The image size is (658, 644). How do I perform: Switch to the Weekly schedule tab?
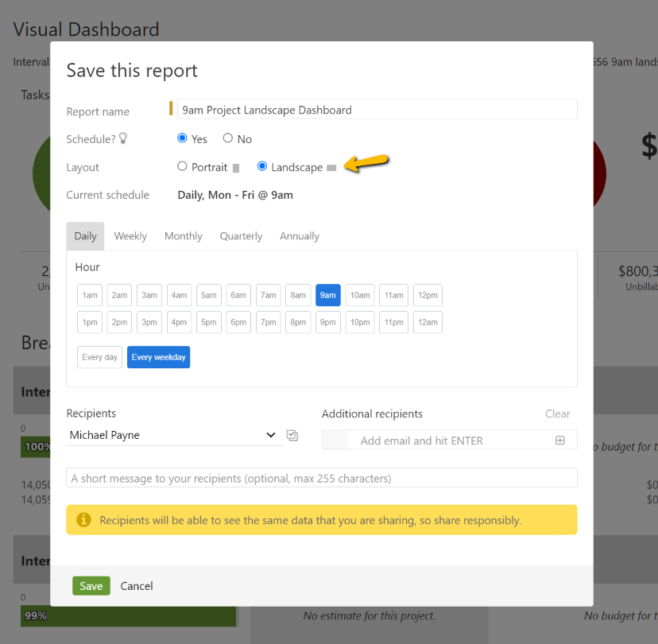[130, 236]
